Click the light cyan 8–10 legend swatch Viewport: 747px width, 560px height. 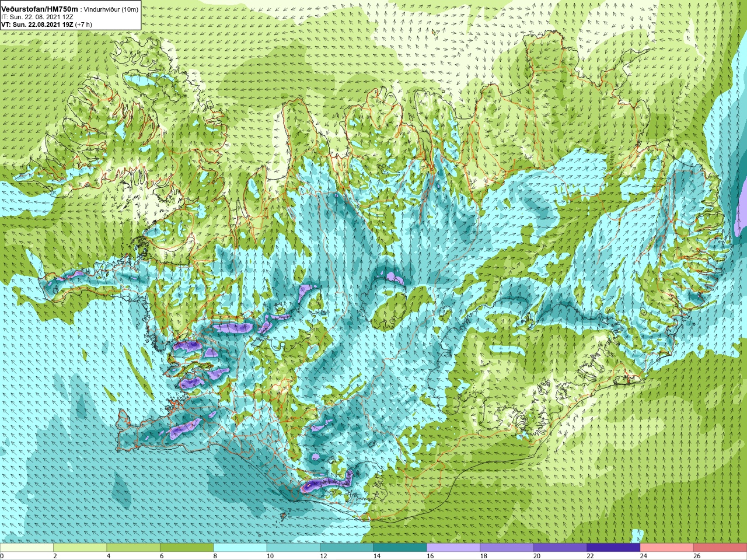(240, 548)
